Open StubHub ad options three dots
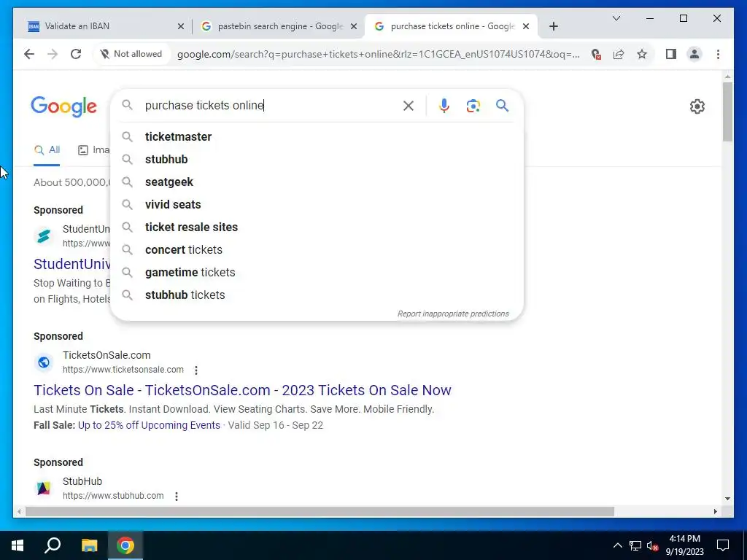The height and width of the screenshot is (560, 747). [177, 496]
